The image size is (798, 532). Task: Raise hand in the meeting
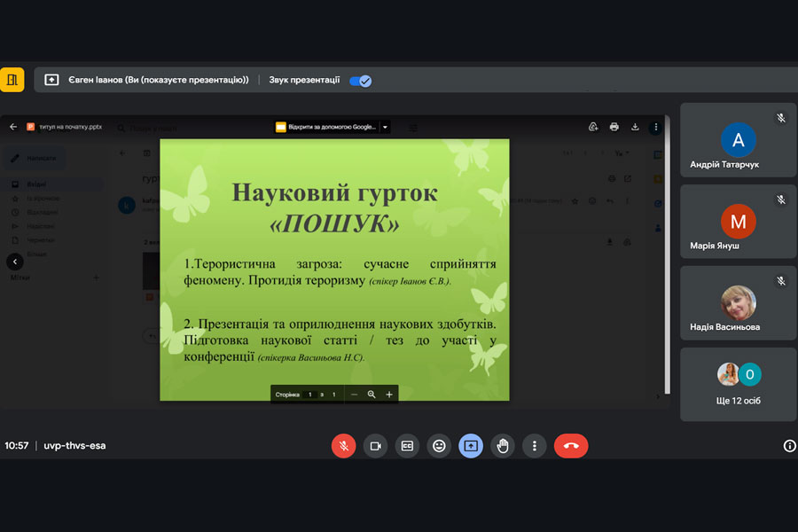point(503,446)
